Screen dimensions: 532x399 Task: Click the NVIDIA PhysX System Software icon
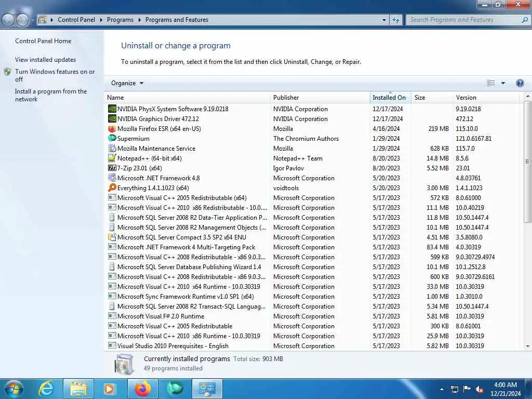[112, 109]
